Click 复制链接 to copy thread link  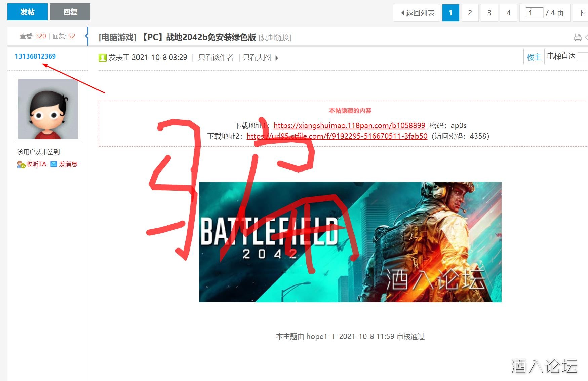pyautogui.click(x=275, y=38)
